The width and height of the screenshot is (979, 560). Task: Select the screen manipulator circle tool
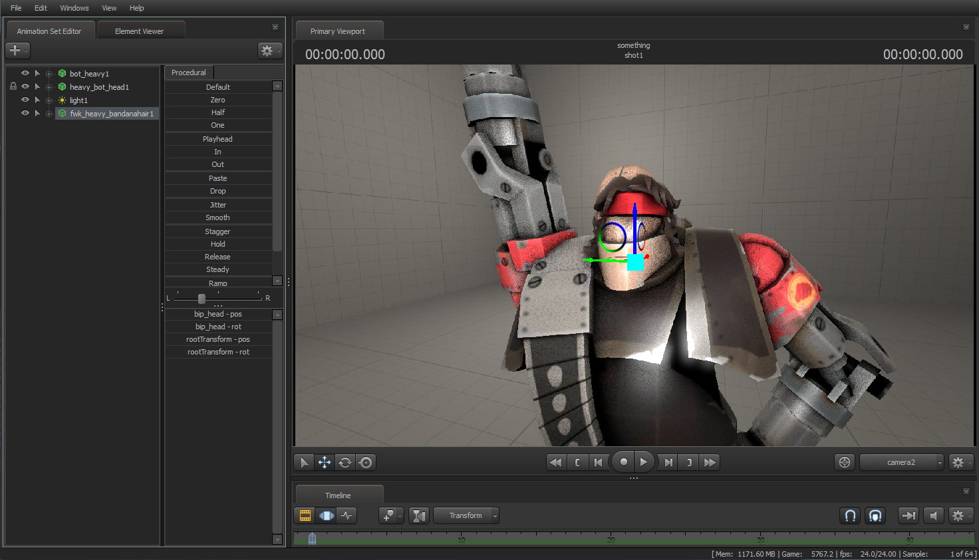pyautogui.click(x=366, y=462)
